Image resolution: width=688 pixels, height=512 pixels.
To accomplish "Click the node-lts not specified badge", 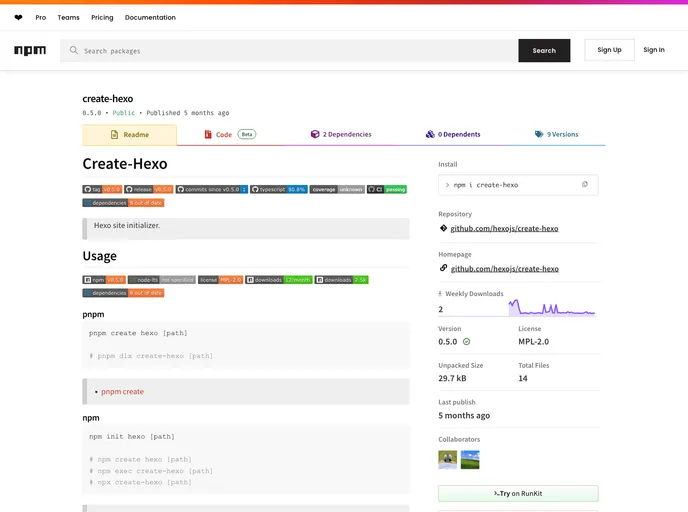I will tap(162, 279).
